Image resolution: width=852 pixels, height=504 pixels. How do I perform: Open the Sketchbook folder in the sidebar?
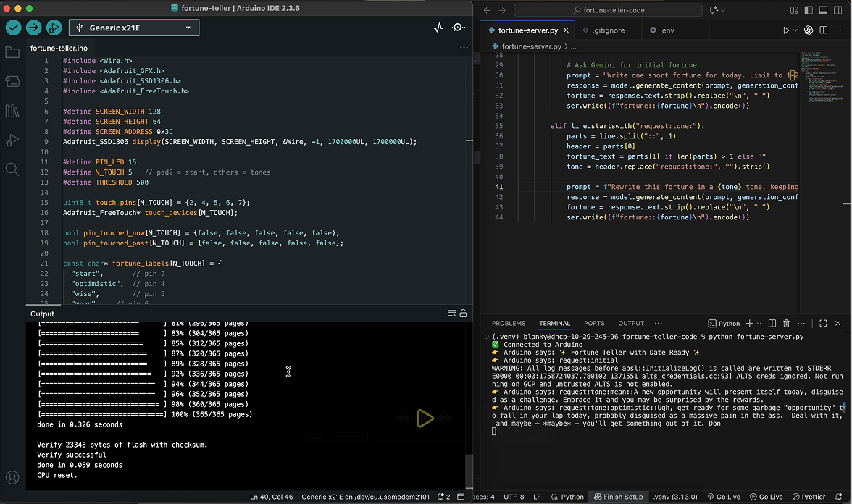(12, 52)
